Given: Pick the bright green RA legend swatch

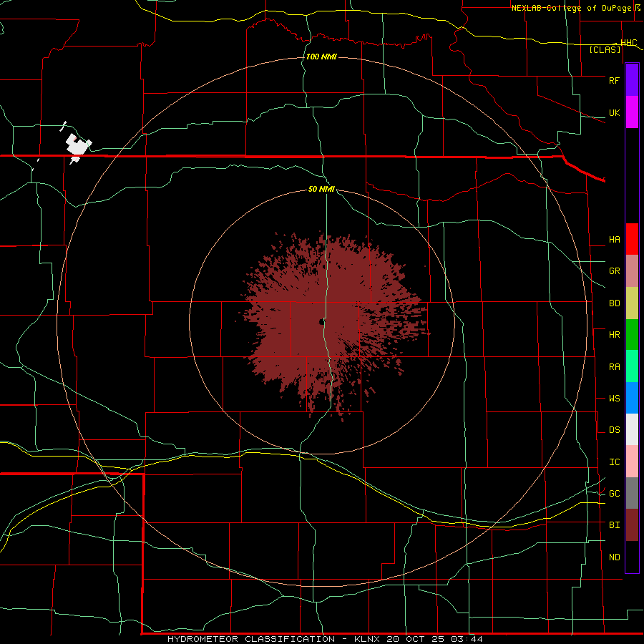Looking at the screenshot, I should (632, 366).
